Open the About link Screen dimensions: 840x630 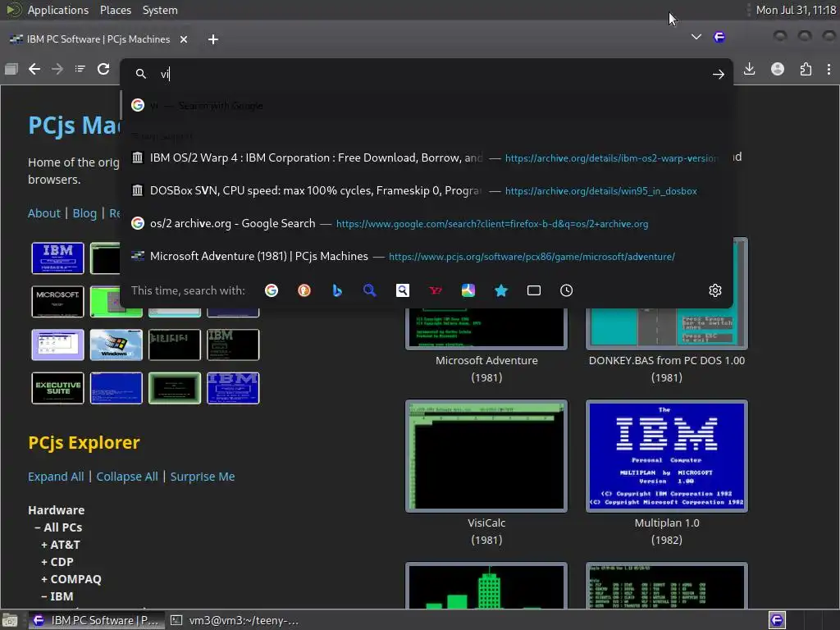point(44,213)
